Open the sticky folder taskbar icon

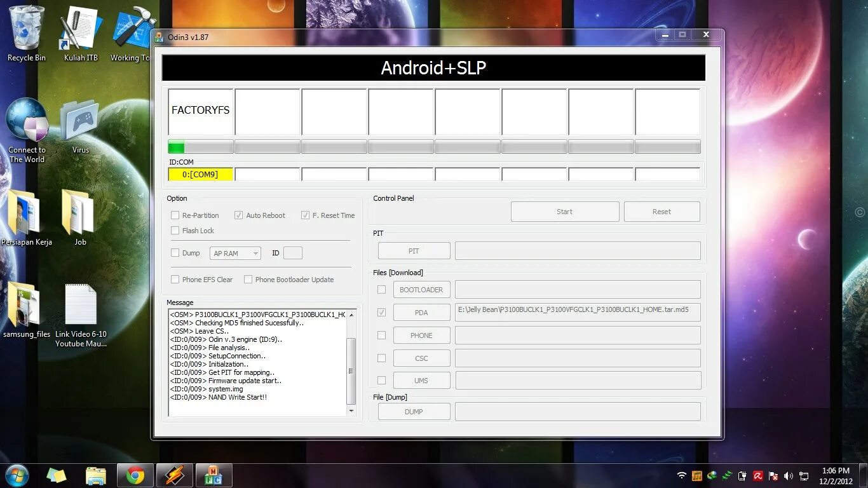coord(57,475)
